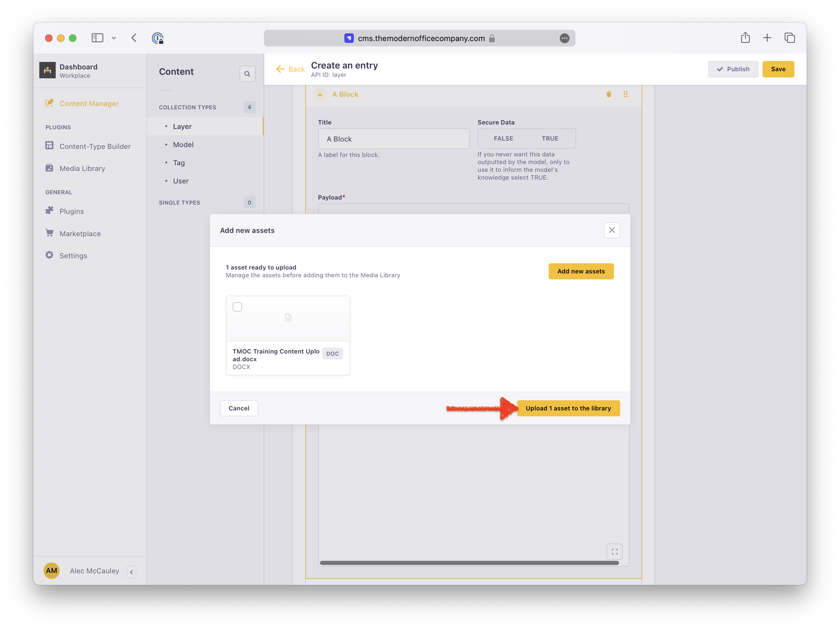Image resolution: width=840 pixels, height=629 pixels.
Task: Click the Safari sidebar toggle icon
Action: (97, 38)
